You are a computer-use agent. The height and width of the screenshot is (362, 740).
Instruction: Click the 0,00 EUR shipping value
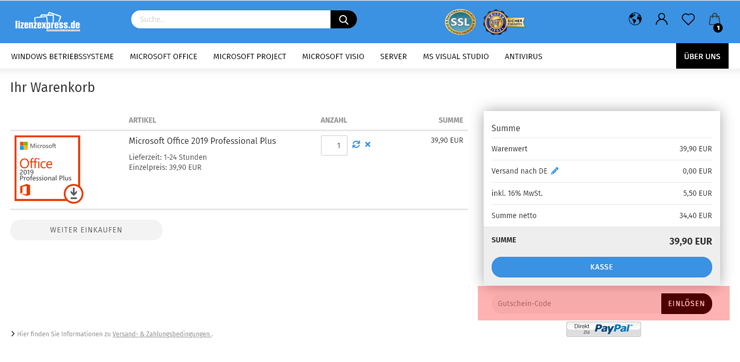pyautogui.click(x=697, y=171)
